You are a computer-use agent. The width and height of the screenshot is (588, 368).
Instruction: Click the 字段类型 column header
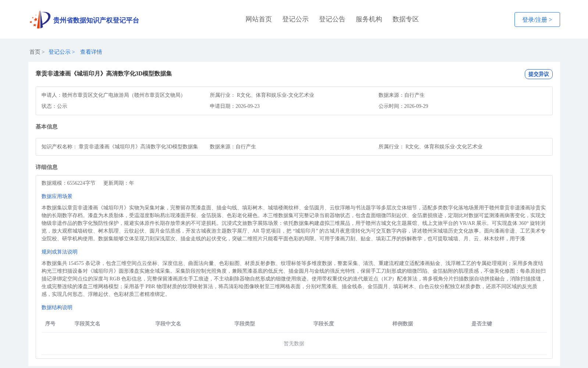pos(245,323)
